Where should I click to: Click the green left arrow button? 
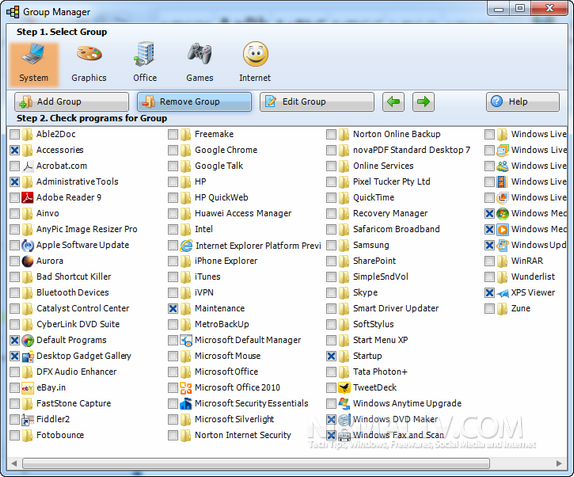pos(394,102)
